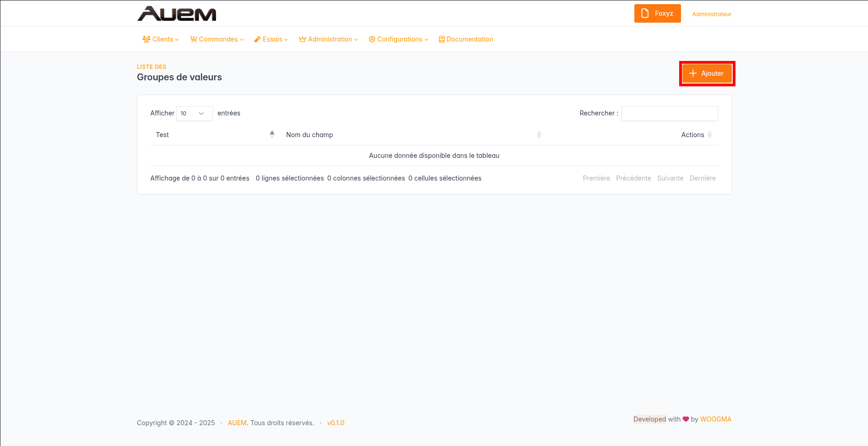Toggle sort on Actions column
This screenshot has width=868, height=446.
tap(710, 134)
